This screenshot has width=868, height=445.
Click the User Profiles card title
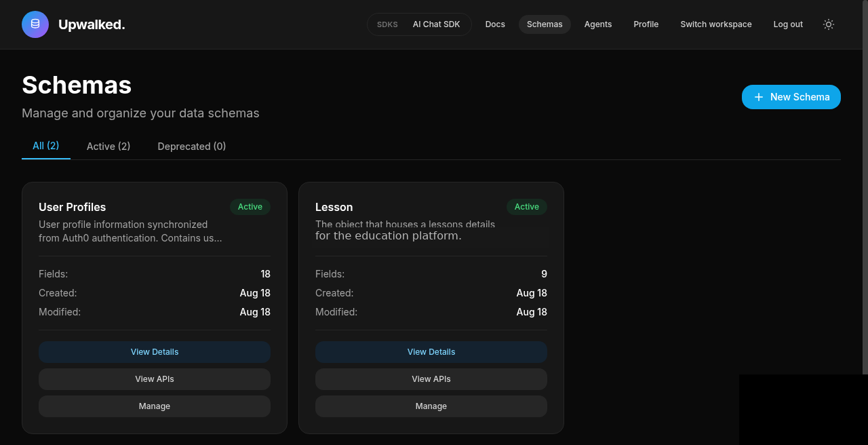(73, 207)
